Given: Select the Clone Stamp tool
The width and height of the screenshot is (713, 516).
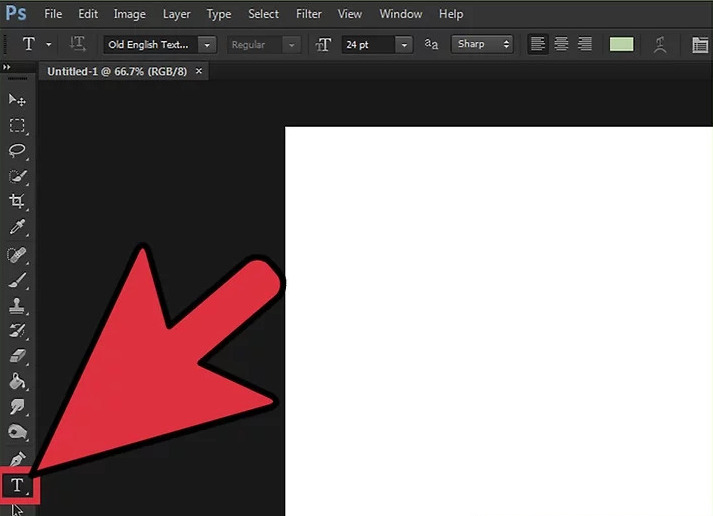Looking at the screenshot, I should (17, 306).
